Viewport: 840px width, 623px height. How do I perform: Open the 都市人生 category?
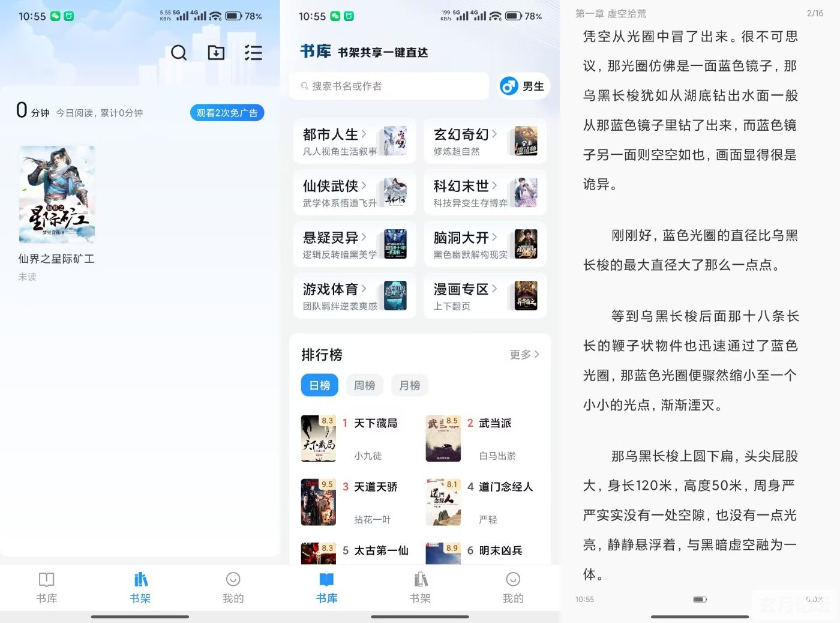tap(355, 141)
